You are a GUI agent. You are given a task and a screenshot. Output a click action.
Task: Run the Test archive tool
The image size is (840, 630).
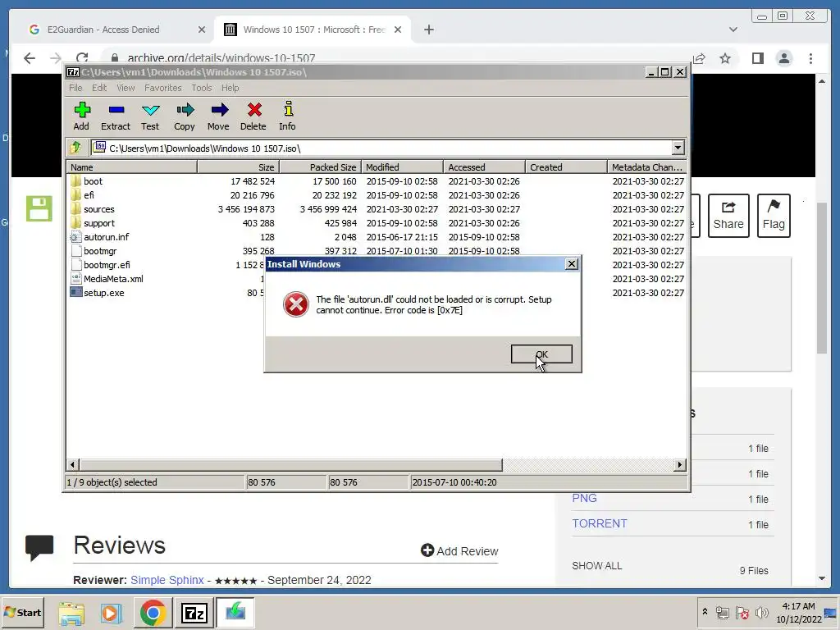pos(150,116)
